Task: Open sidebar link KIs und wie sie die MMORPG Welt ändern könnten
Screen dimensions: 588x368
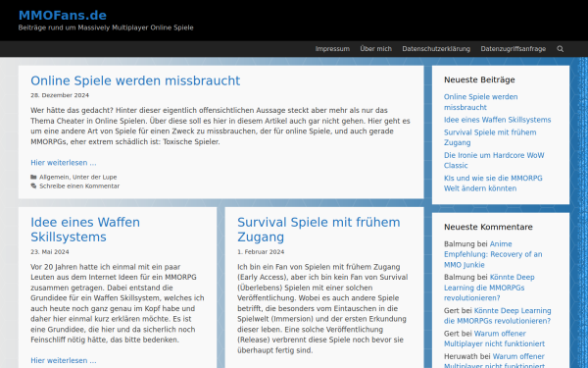Action: tap(493, 184)
